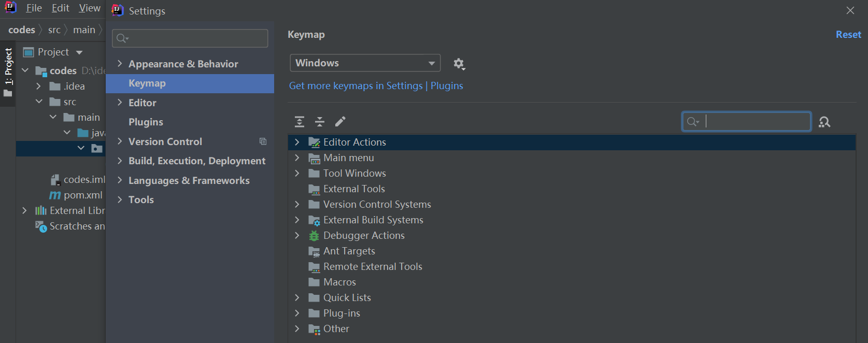The width and height of the screenshot is (868, 343).
Task: Open the Windows keymap dropdown
Action: click(x=365, y=63)
